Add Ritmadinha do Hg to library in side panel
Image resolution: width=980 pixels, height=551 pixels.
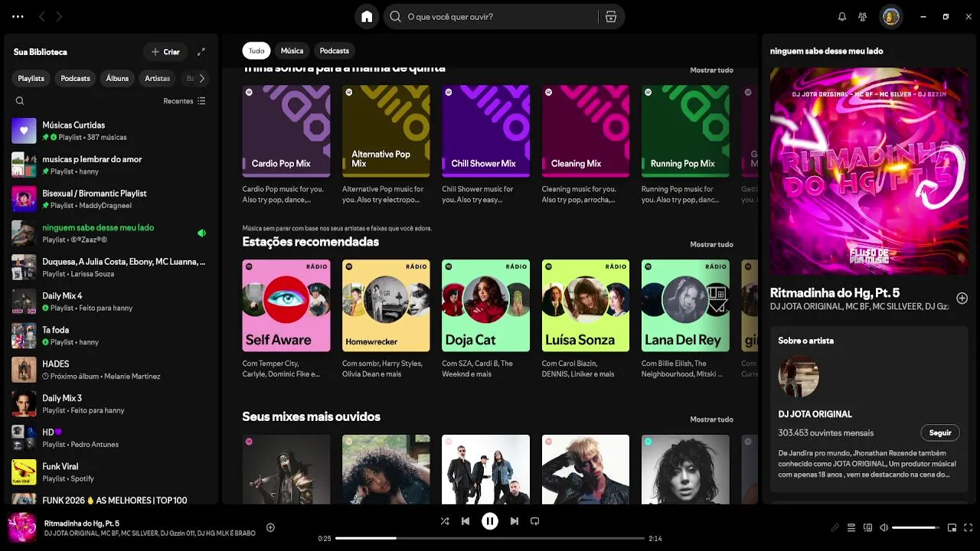coord(962,298)
